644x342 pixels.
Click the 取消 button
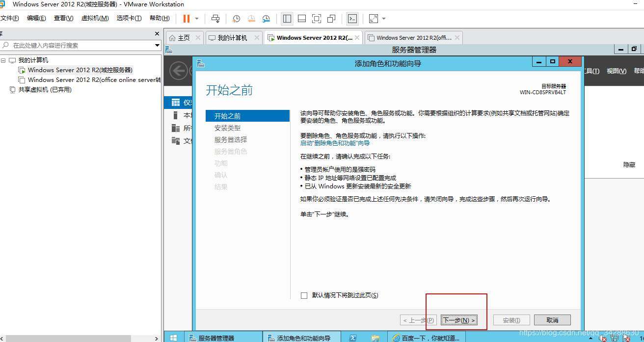(552, 320)
